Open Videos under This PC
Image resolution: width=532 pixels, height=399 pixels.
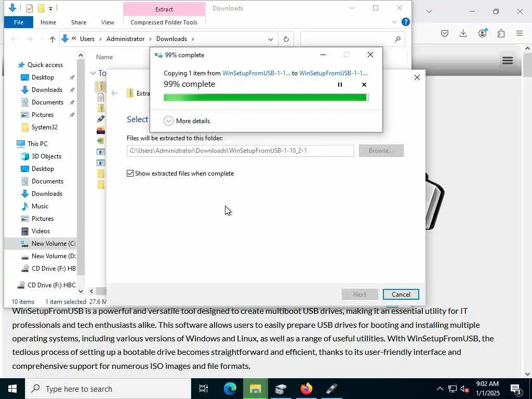[x=41, y=231]
